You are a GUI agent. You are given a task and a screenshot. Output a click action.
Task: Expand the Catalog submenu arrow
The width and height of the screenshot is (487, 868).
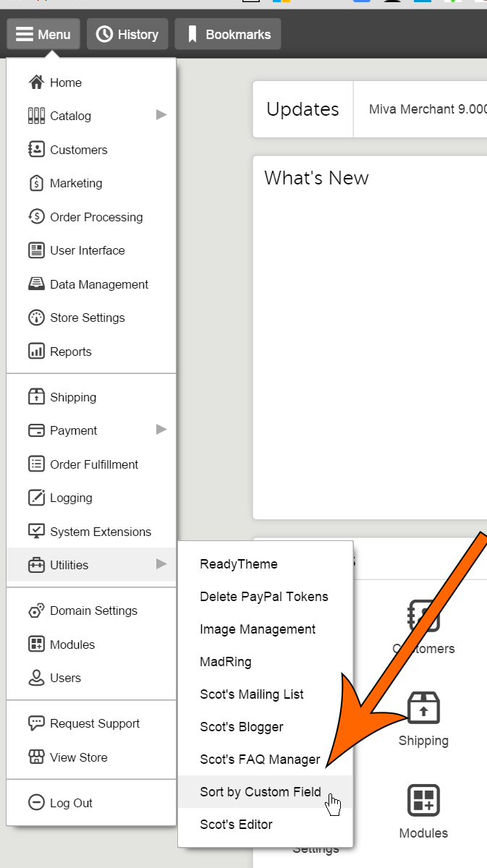click(161, 115)
